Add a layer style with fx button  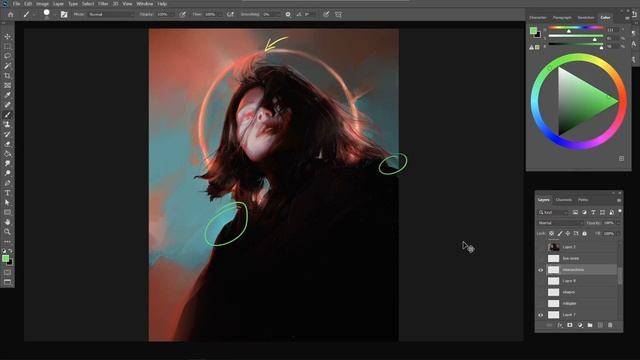[560, 325]
